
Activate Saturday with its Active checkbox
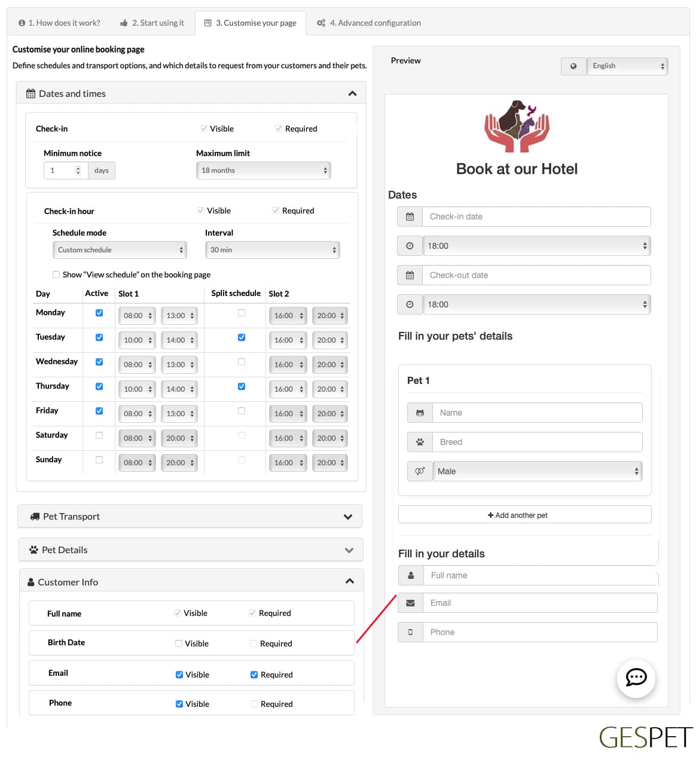click(99, 435)
